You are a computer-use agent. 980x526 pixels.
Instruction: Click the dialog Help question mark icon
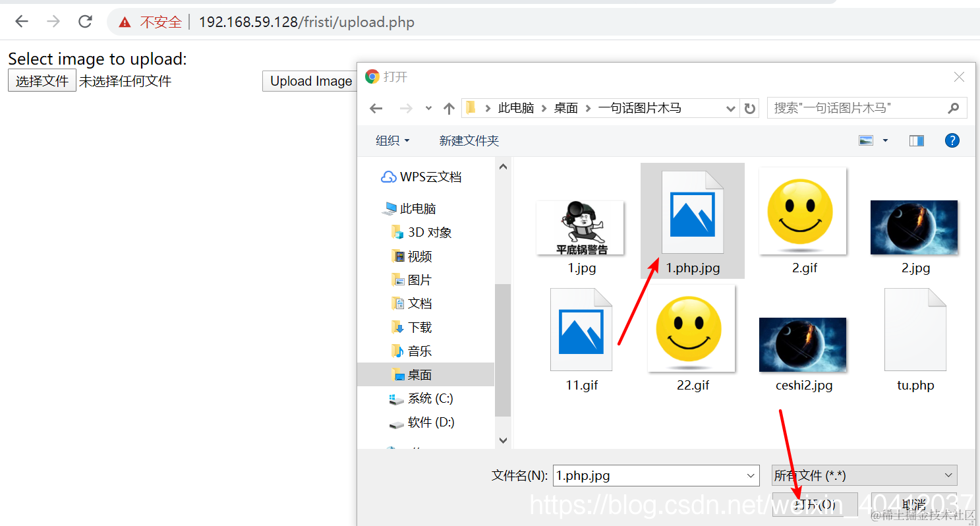click(952, 140)
